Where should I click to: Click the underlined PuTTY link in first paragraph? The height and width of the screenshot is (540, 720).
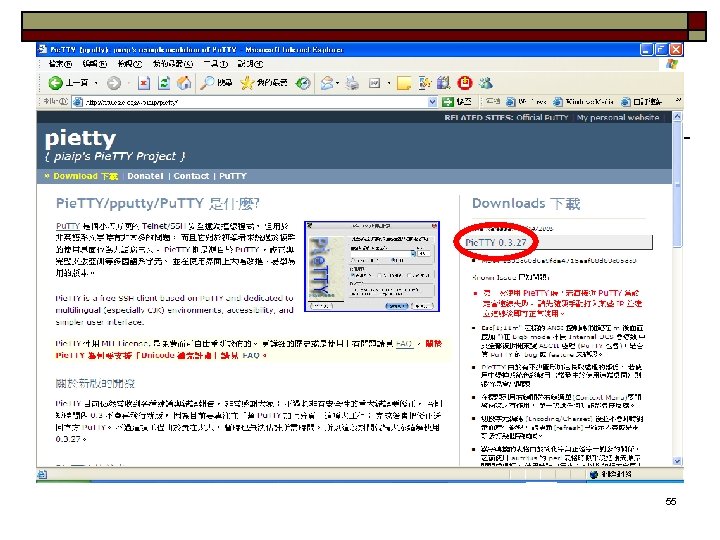click(68, 226)
